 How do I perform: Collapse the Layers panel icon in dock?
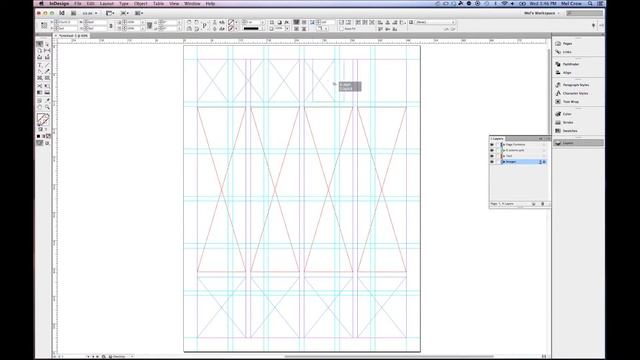pyautogui.click(x=578, y=143)
